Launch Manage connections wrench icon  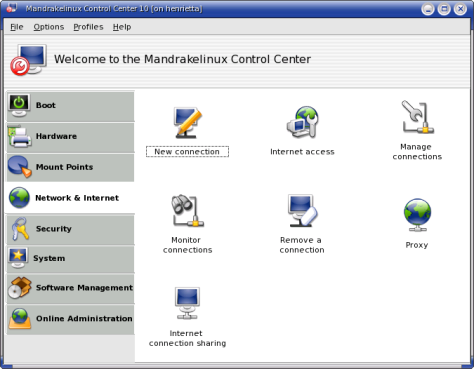point(417,117)
